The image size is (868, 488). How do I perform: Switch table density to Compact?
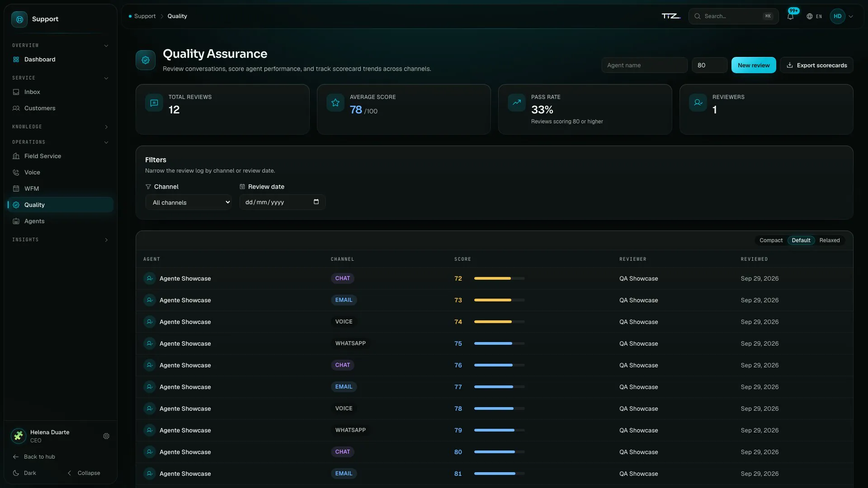click(771, 240)
